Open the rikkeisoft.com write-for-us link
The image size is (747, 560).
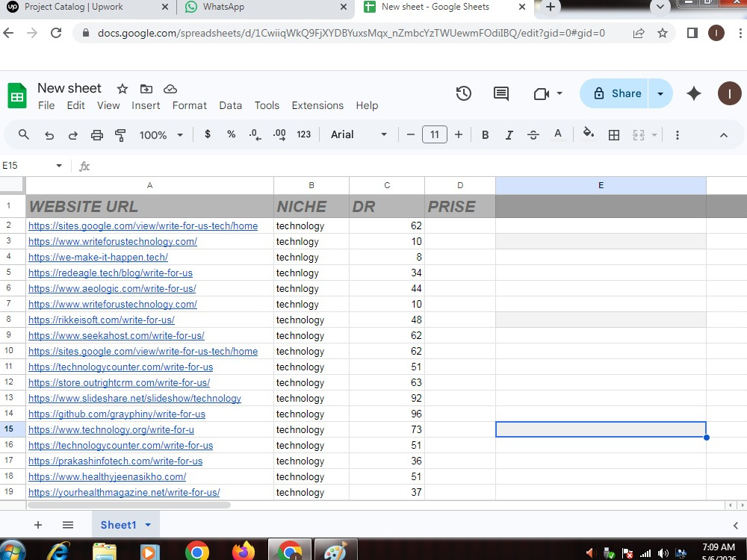tap(102, 320)
